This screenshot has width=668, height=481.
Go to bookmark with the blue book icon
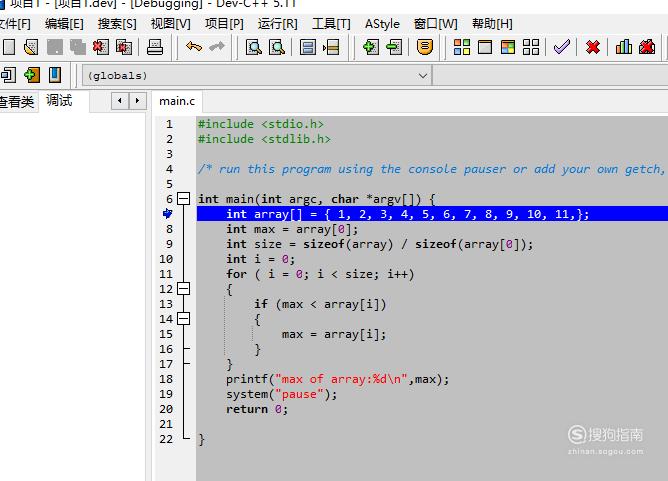55,75
